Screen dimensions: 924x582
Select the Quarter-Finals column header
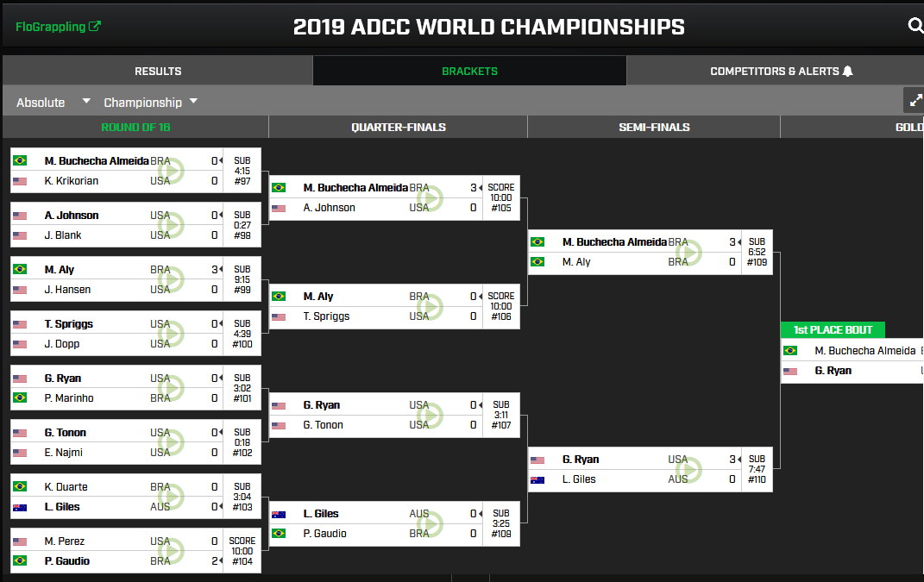[x=399, y=128]
